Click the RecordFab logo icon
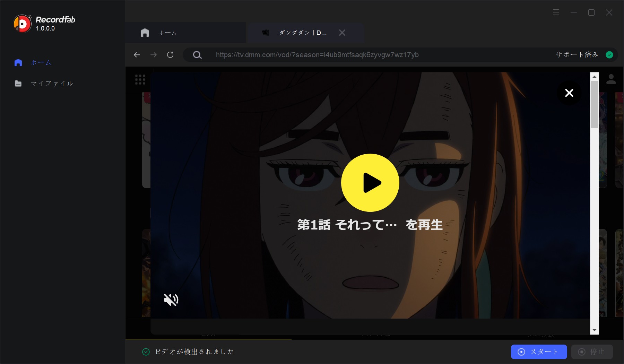Viewport: 624px width, 364px height. click(23, 24)
